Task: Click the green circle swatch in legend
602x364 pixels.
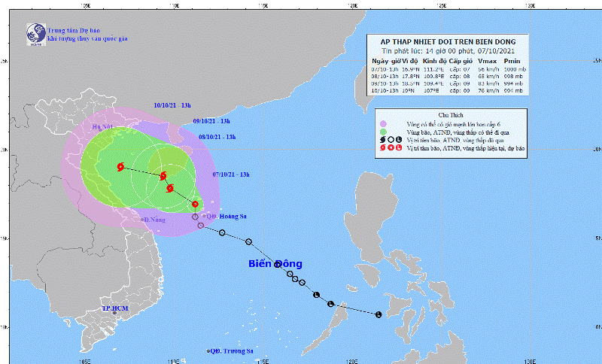Action: 383,132
